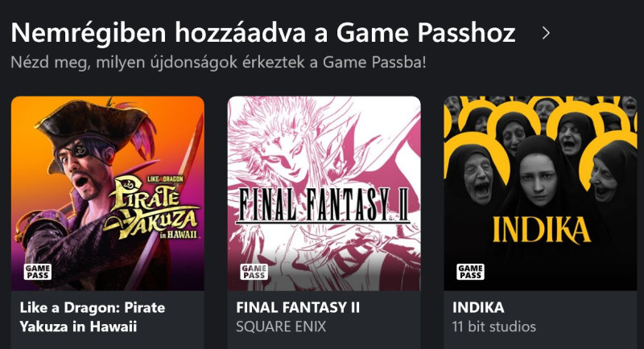Image resolution: width=644 pixels, height=349 pixels.
Task: Select 'Like a Dragon: Pirate Yakuza in Hawaii' title
Action: tap(93, 317)
